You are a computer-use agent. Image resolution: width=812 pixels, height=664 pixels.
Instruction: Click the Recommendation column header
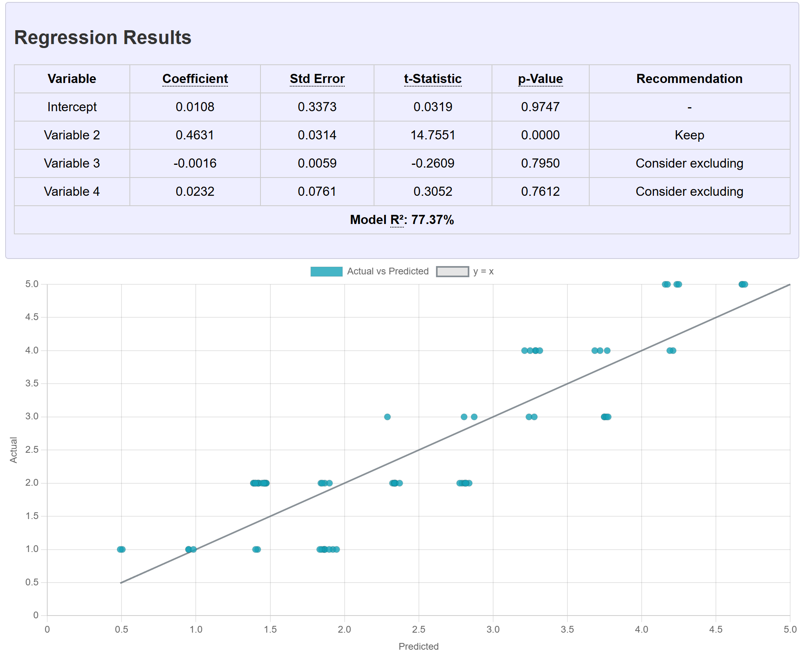click(689, 79)
